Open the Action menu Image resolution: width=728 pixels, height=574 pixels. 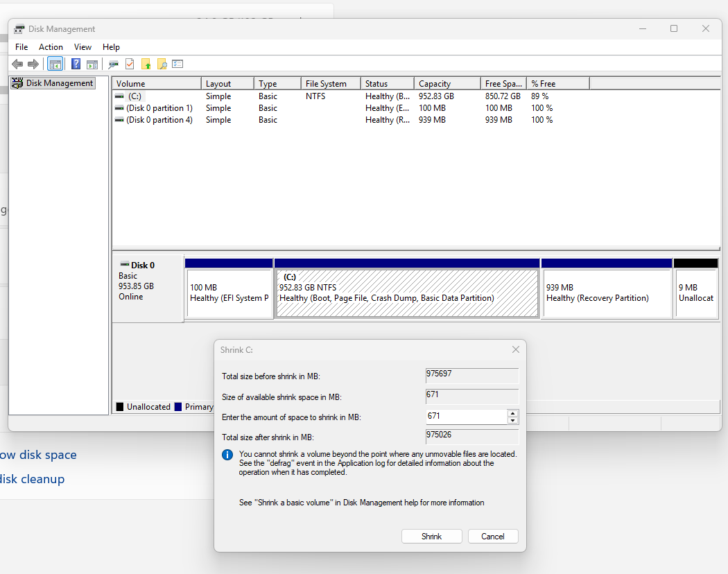pos(51,47)
